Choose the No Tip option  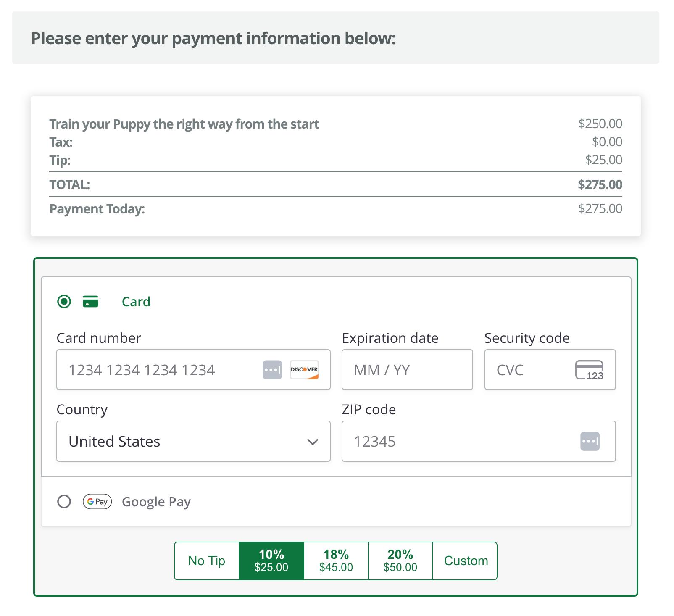(207, 561)
